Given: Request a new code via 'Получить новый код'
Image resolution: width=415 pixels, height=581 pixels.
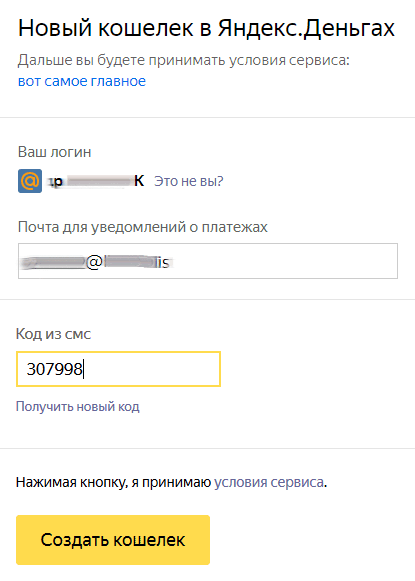Looking at the screenshot, I should pos(78,407).
